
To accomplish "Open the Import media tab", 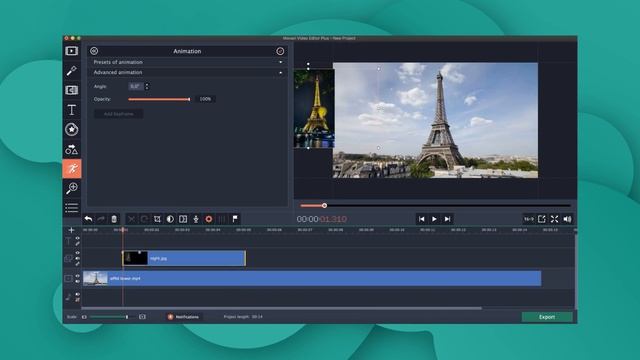I will click(72, 51).
